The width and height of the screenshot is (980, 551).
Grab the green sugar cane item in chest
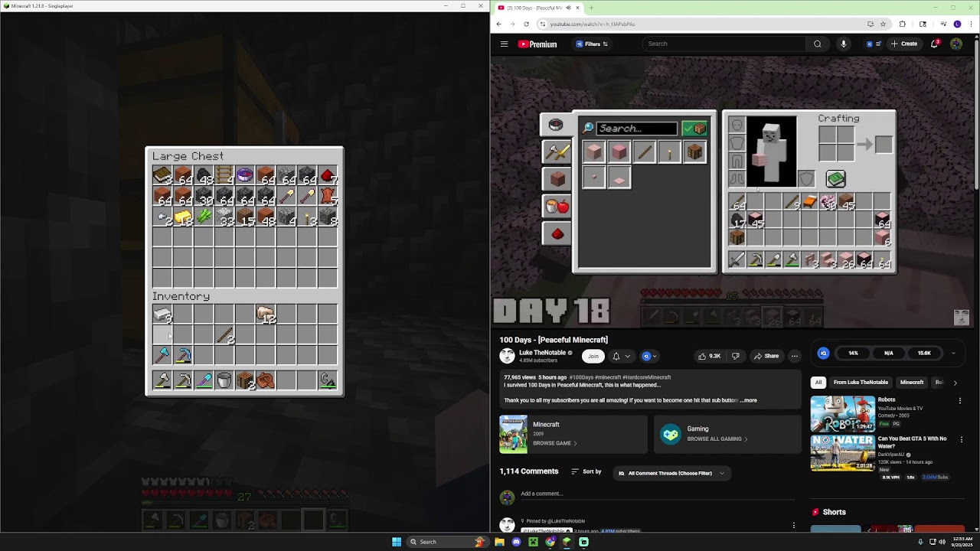203,218
